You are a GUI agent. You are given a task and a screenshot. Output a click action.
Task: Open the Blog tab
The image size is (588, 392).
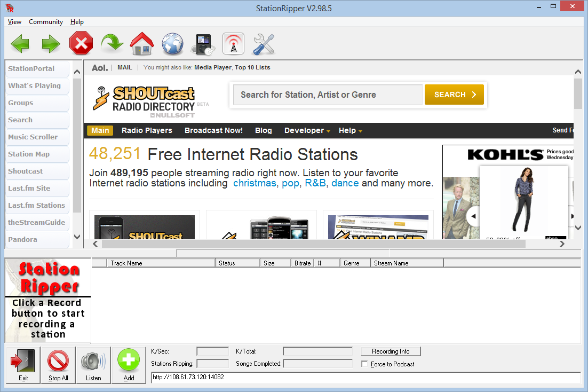point(263,130)
